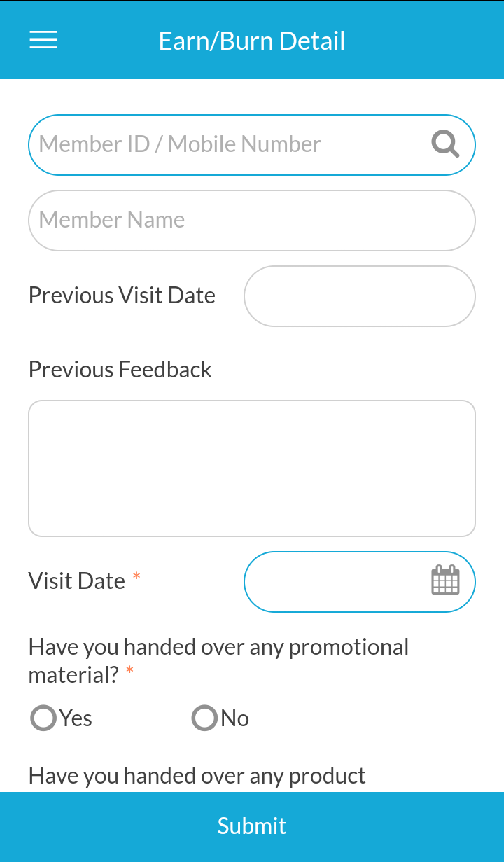Screen dimensions: 504x862
Task: Focus the Previous Feedback text area
Action: [252, 468]
